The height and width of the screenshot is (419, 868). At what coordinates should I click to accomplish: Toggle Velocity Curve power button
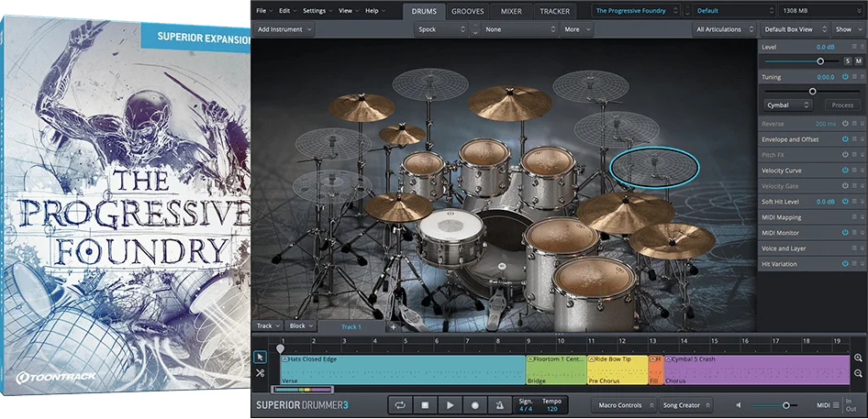pos(845,171)
